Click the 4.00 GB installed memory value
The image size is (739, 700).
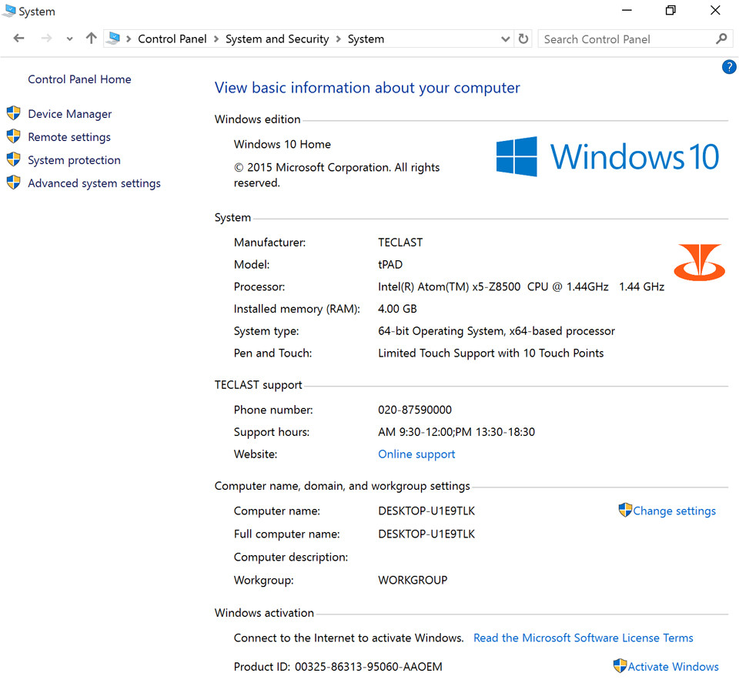[397, 310]
